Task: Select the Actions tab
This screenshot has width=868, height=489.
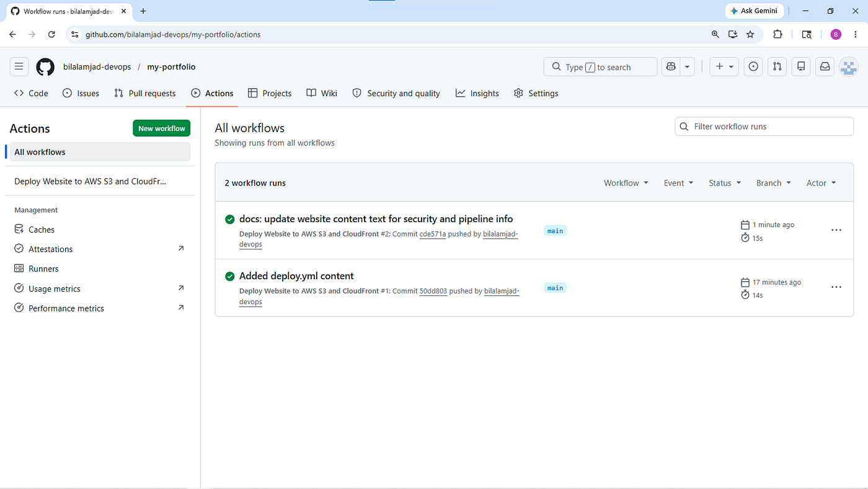Action: (212, 93)
